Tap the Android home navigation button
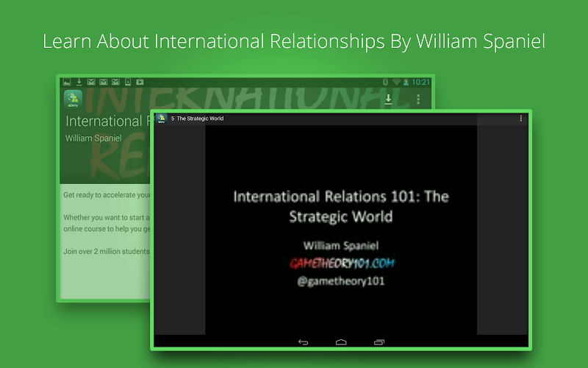Screen dimensions: 588x368 (341, 342)
